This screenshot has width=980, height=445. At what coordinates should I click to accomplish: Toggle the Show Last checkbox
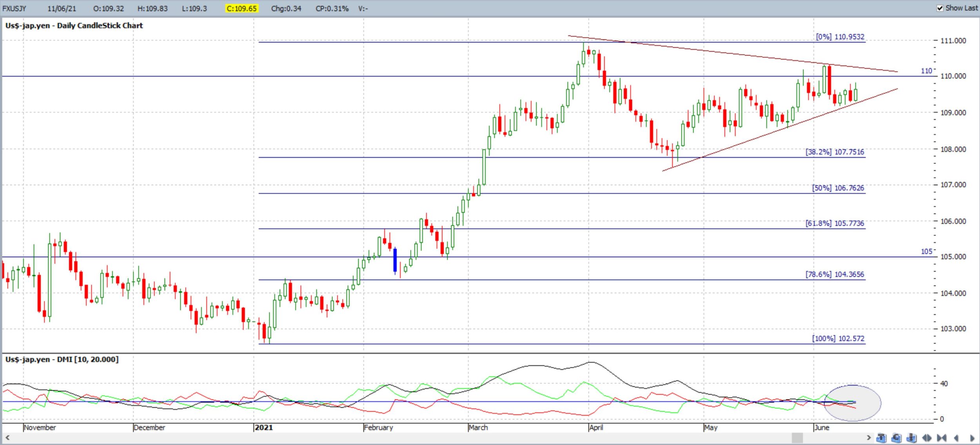click(940, 8)
